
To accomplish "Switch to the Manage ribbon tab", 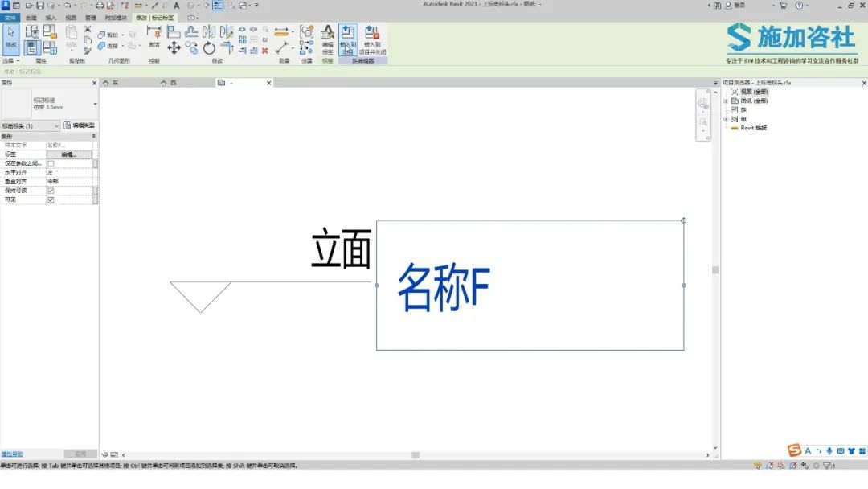I will (x=91, y=18).
